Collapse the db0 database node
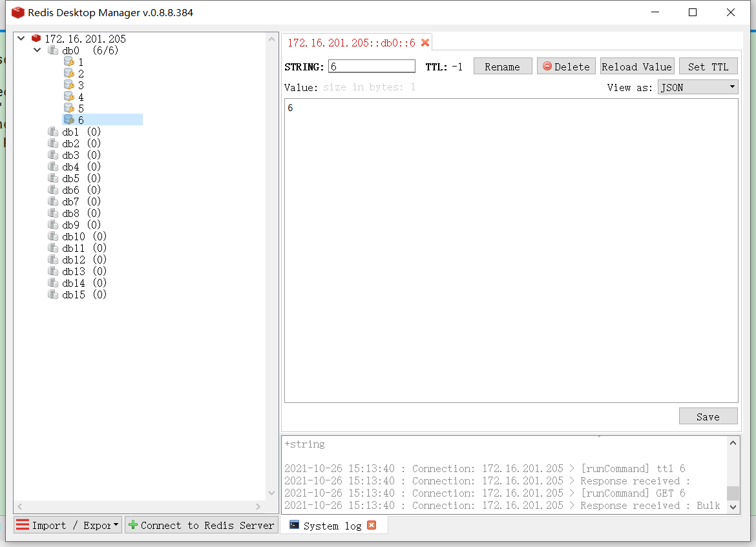 [37, 50]
